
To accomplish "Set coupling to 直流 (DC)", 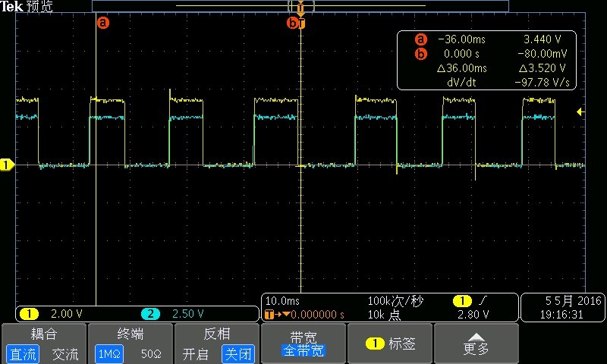I will [23, 354].
